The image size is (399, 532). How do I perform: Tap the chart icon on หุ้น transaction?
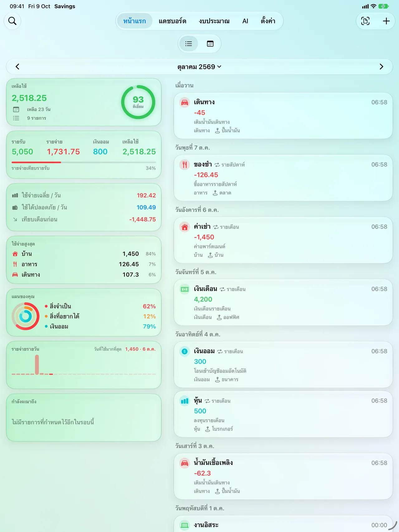point(185,401)
